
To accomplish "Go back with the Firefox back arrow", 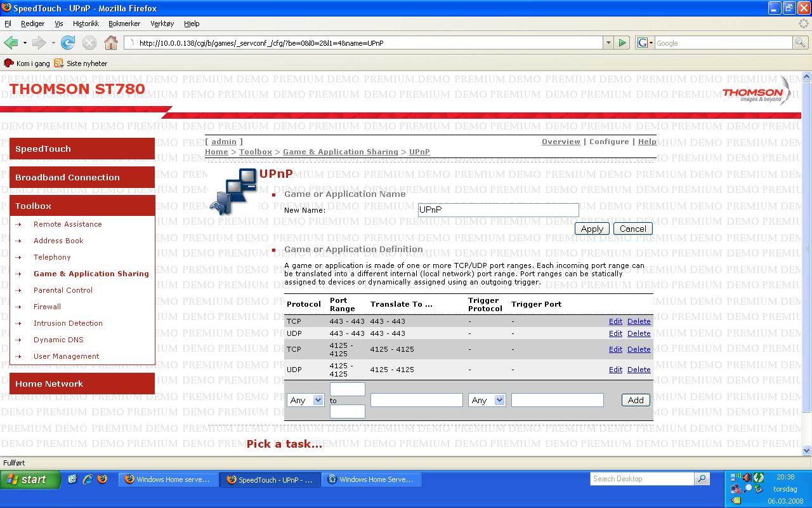I will (x=11, y=43).
